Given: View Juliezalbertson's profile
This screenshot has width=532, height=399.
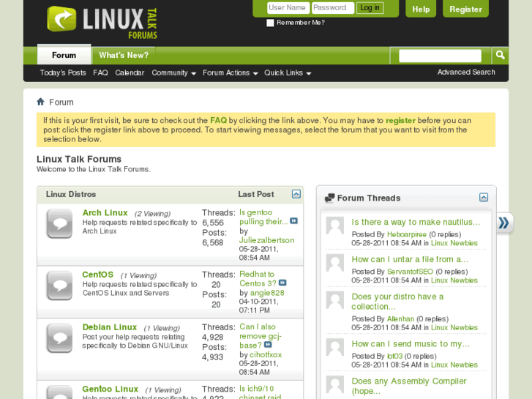Looking at the screenshot, I should point(266,240).
